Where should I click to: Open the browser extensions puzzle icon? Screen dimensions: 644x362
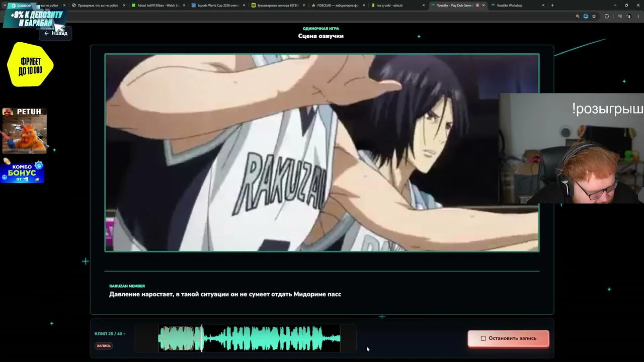[606, 16]
